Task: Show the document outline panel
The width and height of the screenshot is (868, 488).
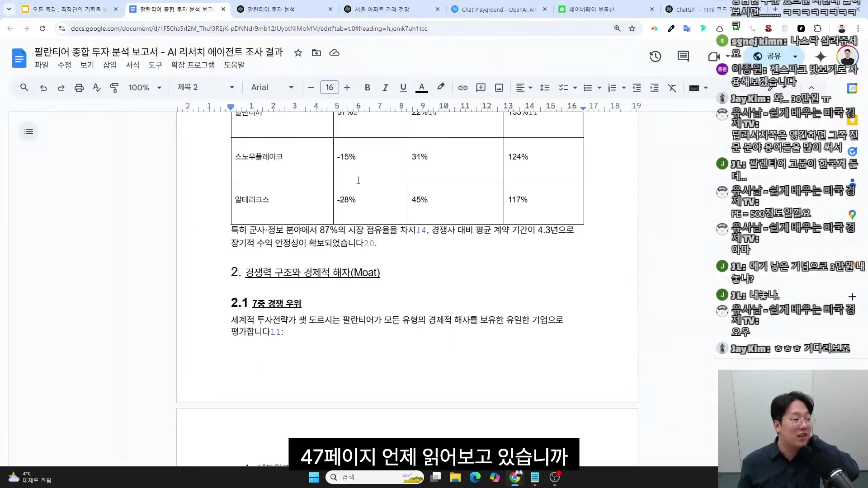Action: click(x=28, y=131)
